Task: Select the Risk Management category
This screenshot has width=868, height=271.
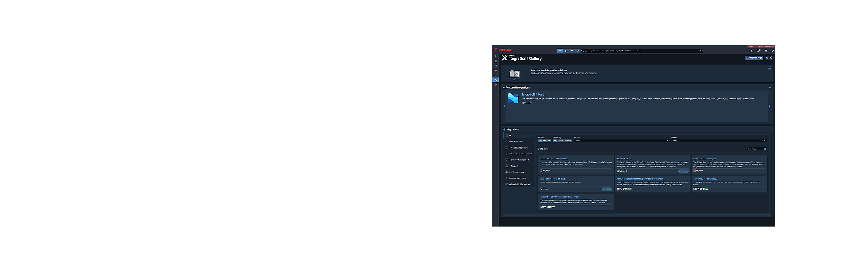Action: 519,172
